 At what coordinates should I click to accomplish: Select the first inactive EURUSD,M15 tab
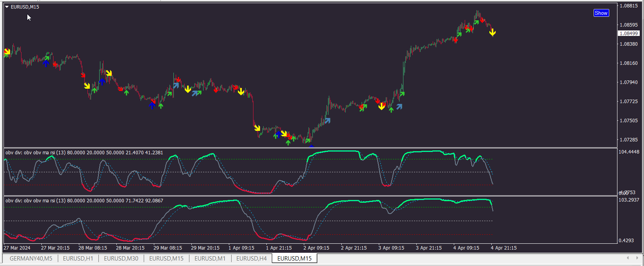click(166, 259)
